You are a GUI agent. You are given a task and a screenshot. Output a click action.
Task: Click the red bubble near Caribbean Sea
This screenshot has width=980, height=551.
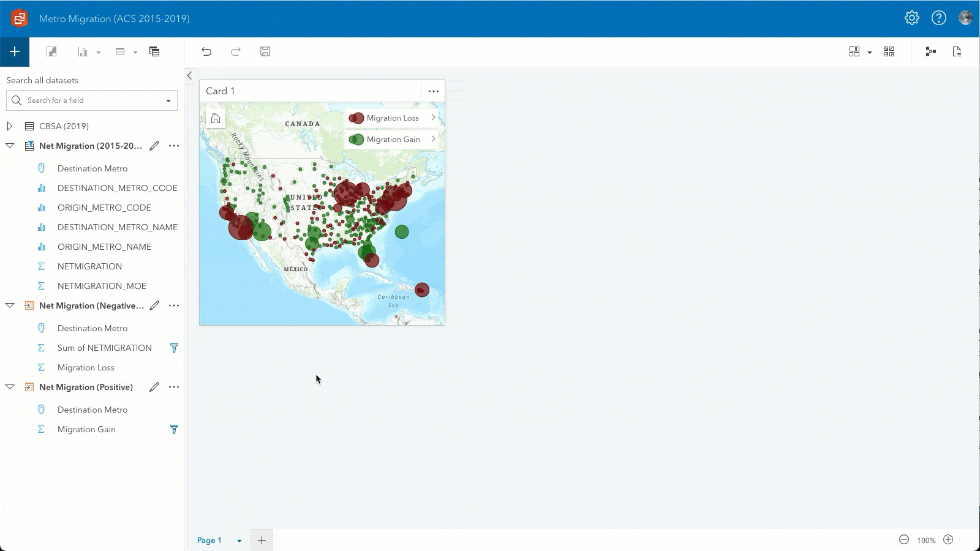(x=422, y=290)
